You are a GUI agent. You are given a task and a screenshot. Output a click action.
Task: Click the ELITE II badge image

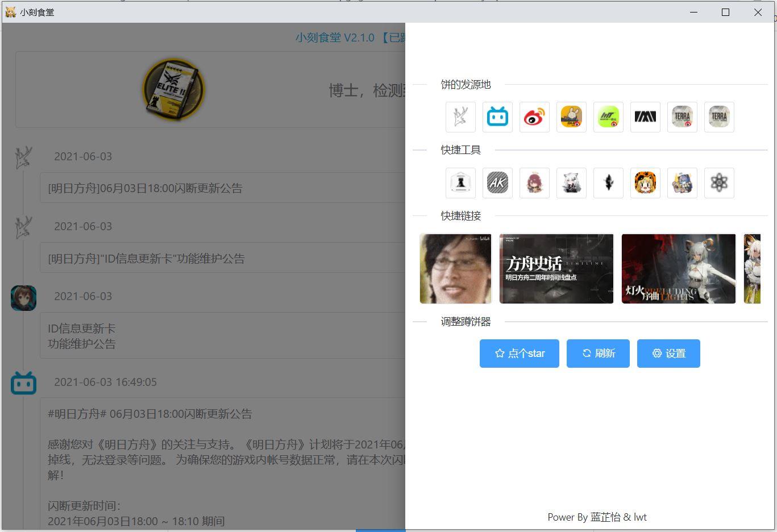pyautogui.click(x=173, y=89)
